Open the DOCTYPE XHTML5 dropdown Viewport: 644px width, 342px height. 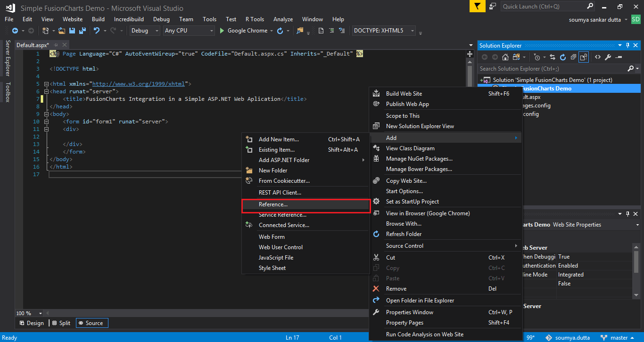tap(382, 31)
